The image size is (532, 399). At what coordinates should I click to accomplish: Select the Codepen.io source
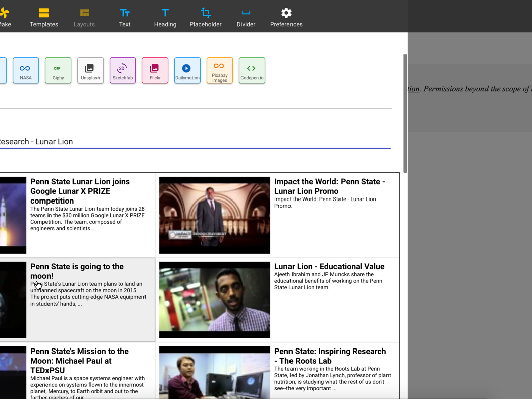(x=252, y=70)
